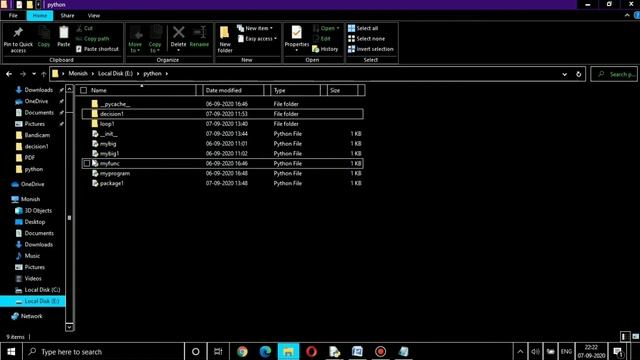
Task: Select the decision1 folder in file list
Action: (x=222, y=114)
